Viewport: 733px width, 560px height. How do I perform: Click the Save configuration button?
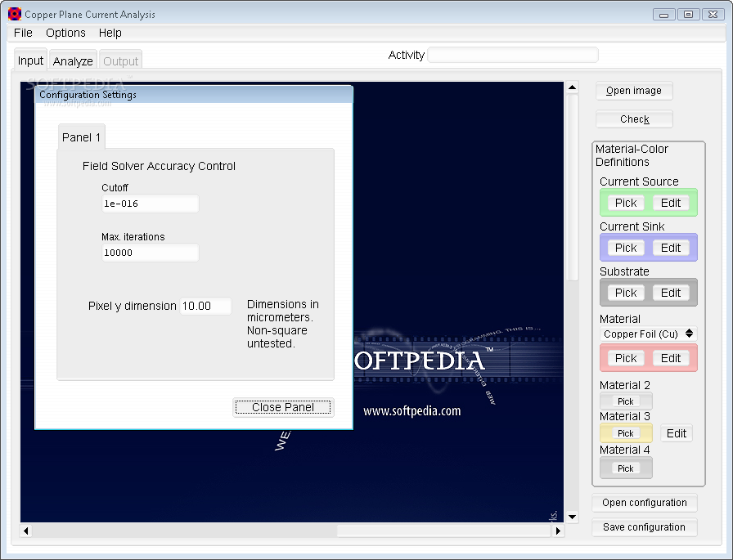pyautogui.click(x=644, y=526)
